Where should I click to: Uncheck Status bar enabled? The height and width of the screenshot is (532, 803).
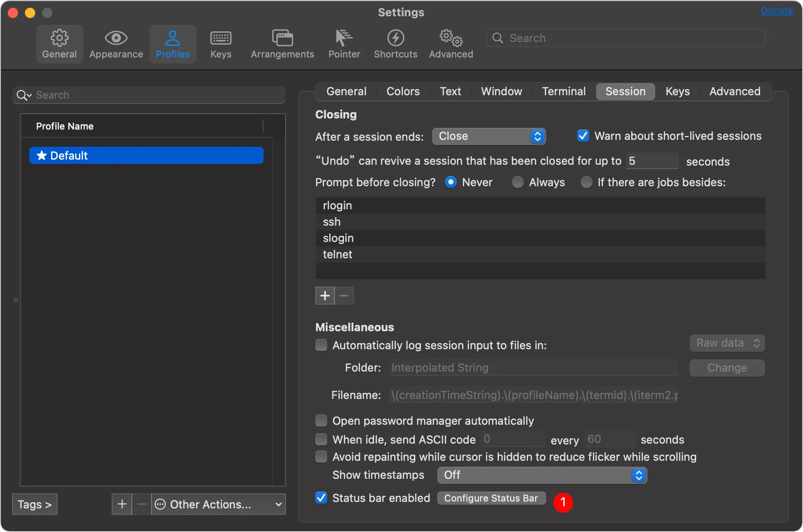321,498
